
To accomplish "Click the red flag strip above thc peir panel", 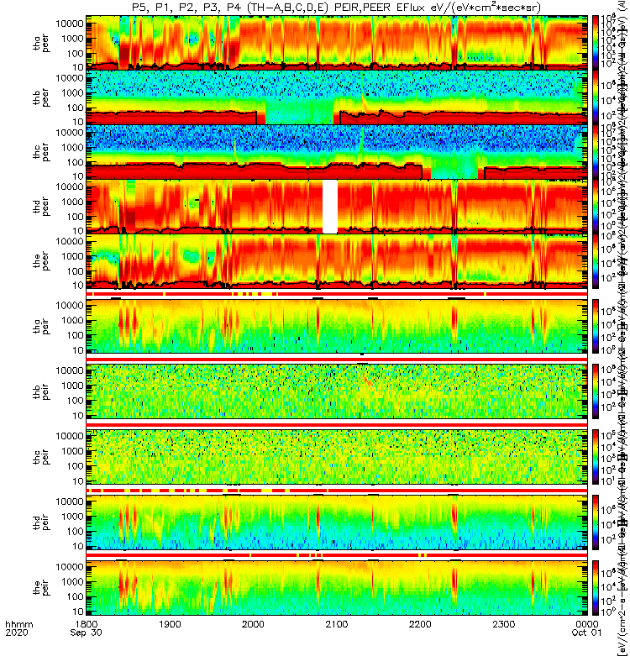I will (337, 425).
